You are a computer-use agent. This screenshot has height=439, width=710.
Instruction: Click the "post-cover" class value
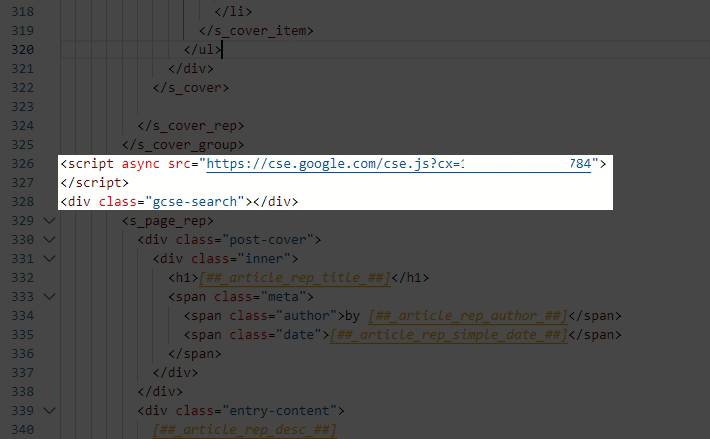pyautogui.click(x=268, y=240)
